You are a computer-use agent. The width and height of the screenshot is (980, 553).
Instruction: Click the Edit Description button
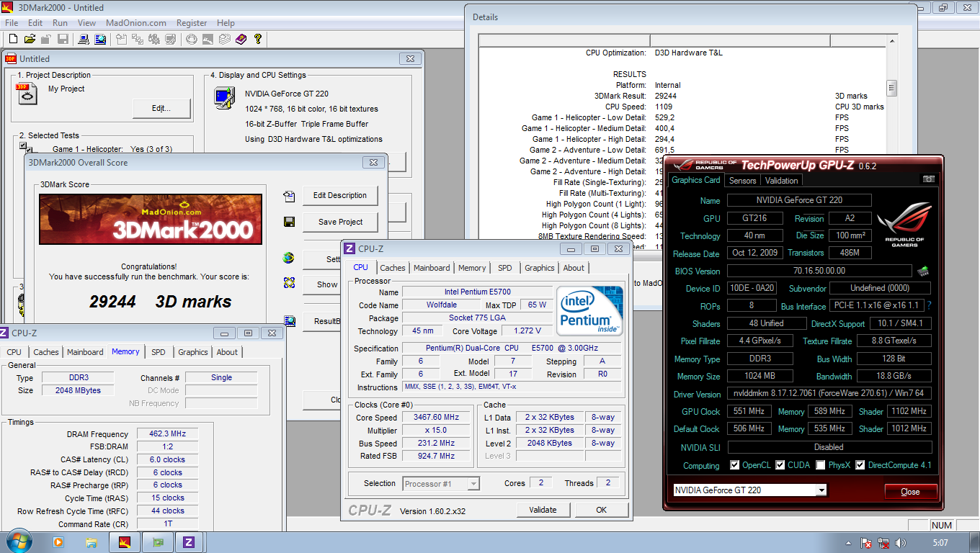point(340,195)
